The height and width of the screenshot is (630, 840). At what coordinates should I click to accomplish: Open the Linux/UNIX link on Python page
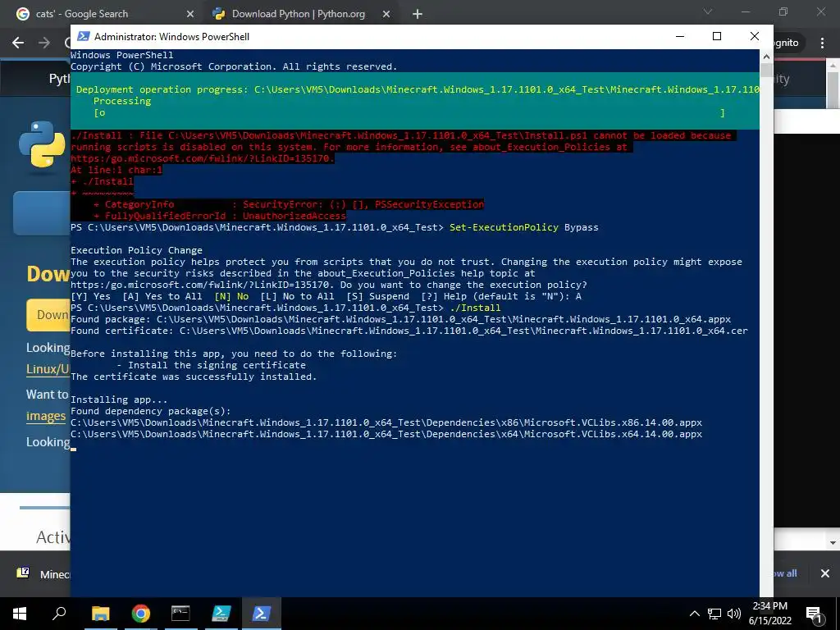(48, 369)
